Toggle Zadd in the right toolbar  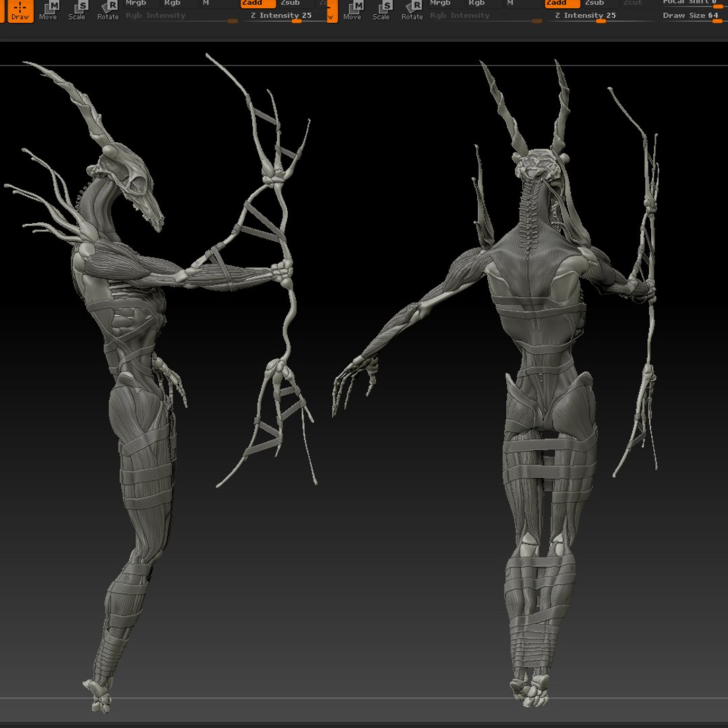(562, 4)
